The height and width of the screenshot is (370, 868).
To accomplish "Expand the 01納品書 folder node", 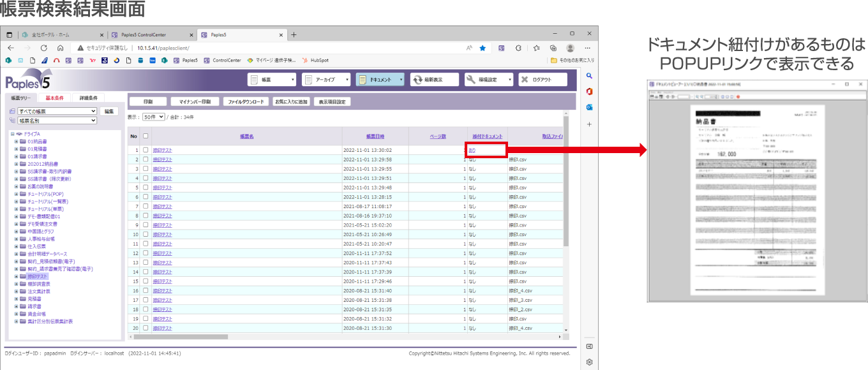I will click(16, 142).
